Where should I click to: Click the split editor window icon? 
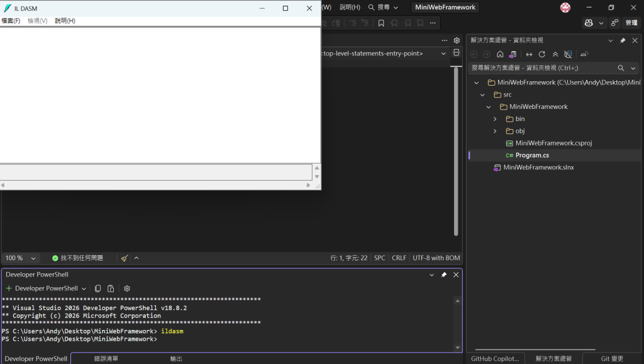(457, 53)
